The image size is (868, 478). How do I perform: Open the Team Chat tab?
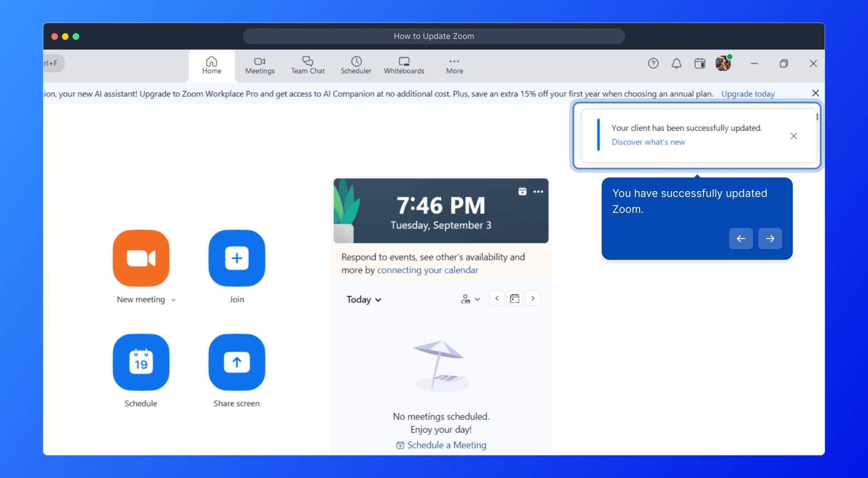[x=308, y=66]
